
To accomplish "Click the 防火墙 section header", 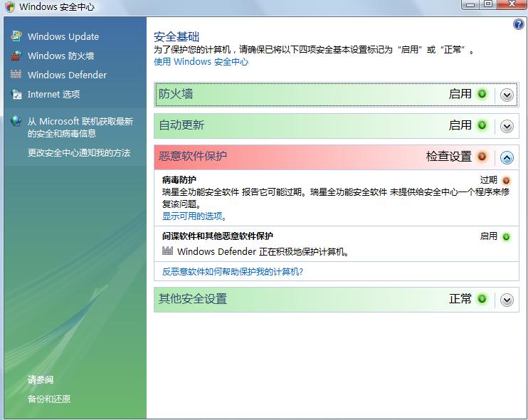I will pos(336,94).
